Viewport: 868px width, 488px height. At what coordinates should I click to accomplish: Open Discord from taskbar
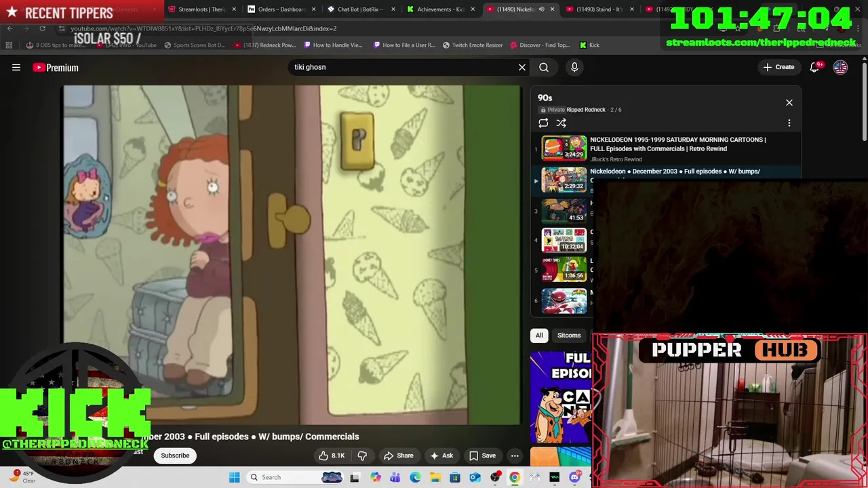click(574, 477)
